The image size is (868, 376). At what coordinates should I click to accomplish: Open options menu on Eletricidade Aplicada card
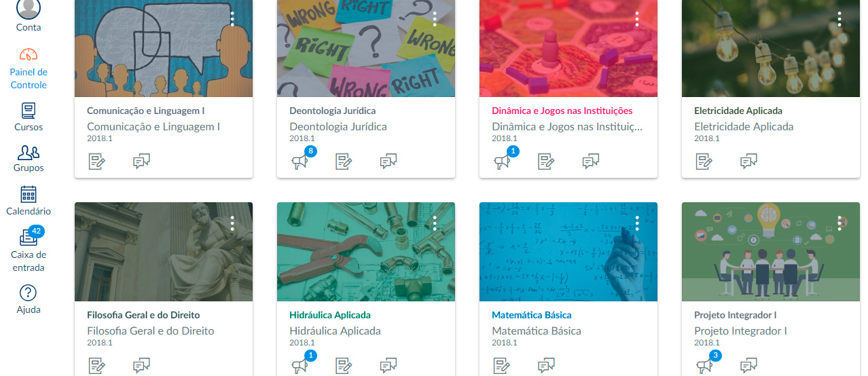tap(839, 19)
